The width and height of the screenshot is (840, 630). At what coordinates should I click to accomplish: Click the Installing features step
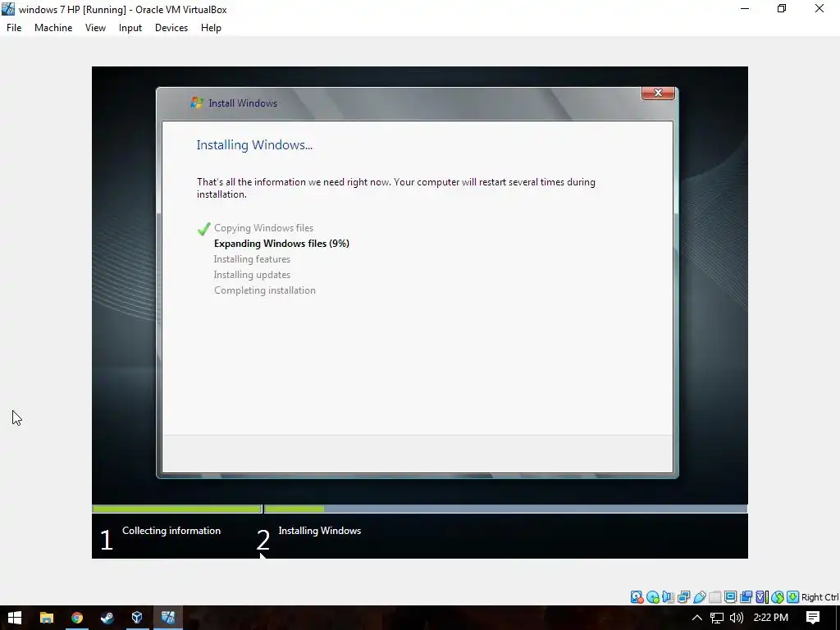click(252, 259)
